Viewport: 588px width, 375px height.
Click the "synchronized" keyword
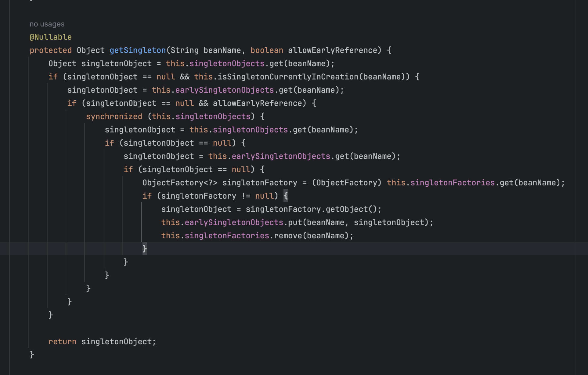(114, 116)
